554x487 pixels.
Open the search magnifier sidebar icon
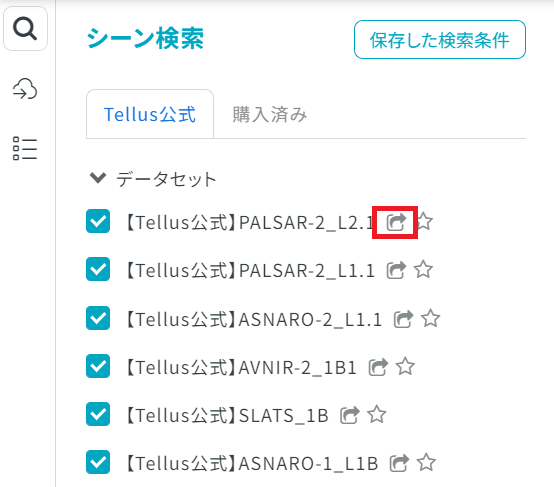click(25, 29)
